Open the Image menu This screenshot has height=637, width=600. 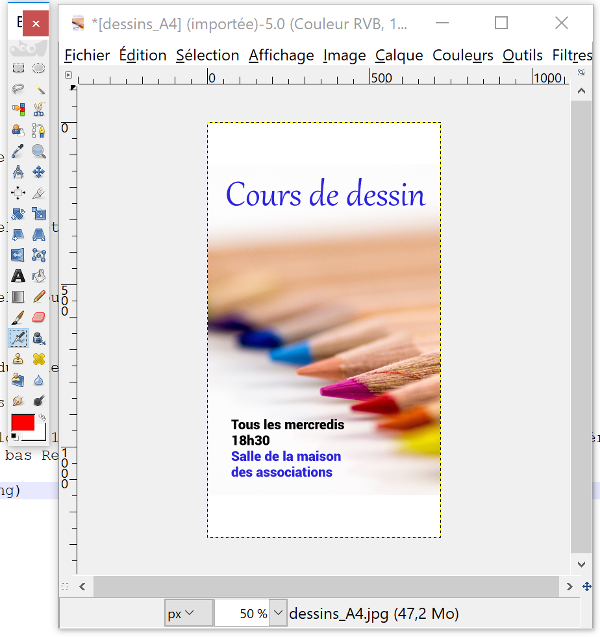pyautogui.click(x=344, y=55)
